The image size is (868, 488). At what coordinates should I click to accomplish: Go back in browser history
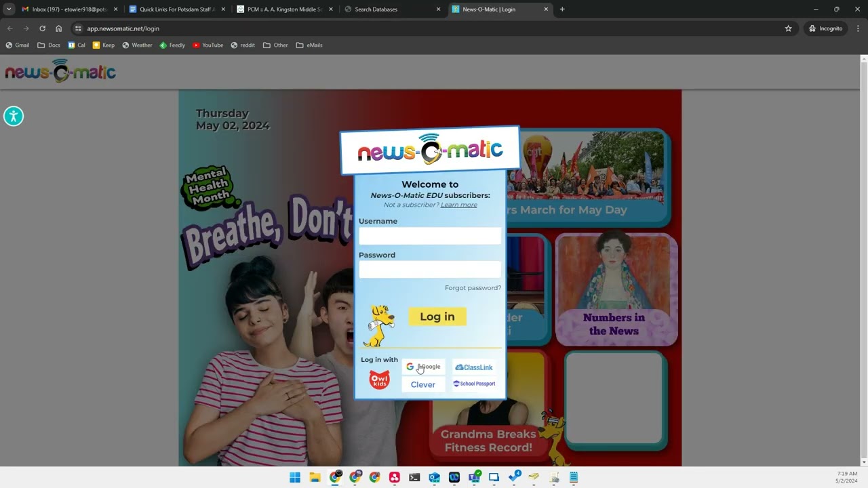tap(9, 28)
